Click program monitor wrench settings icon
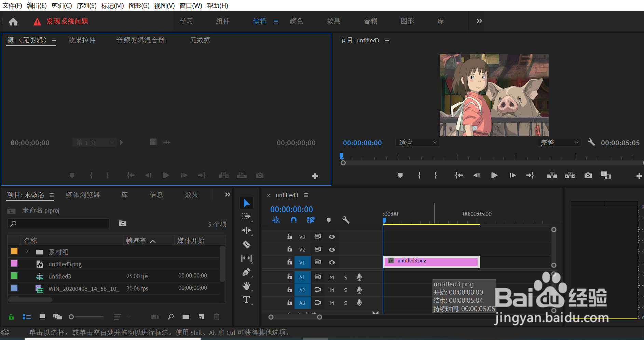 [591, 142]
